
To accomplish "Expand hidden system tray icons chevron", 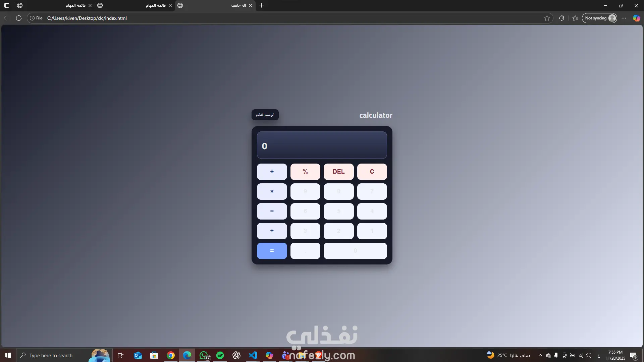I will [540, 355].
